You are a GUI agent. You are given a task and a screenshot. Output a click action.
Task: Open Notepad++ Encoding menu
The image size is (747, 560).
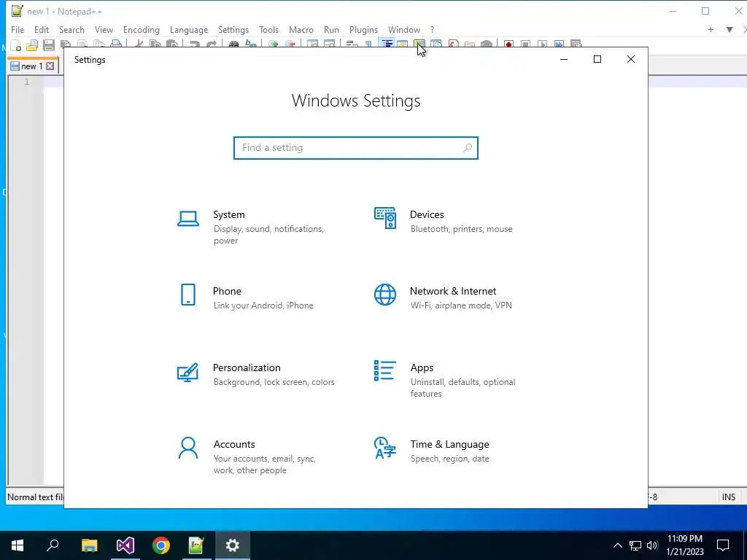click(x=141, y=29)
